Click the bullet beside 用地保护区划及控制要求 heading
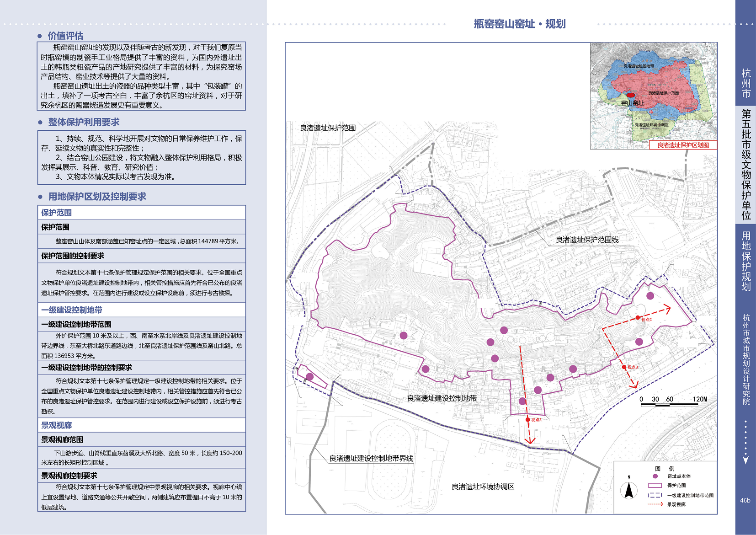 coord(40,197)
